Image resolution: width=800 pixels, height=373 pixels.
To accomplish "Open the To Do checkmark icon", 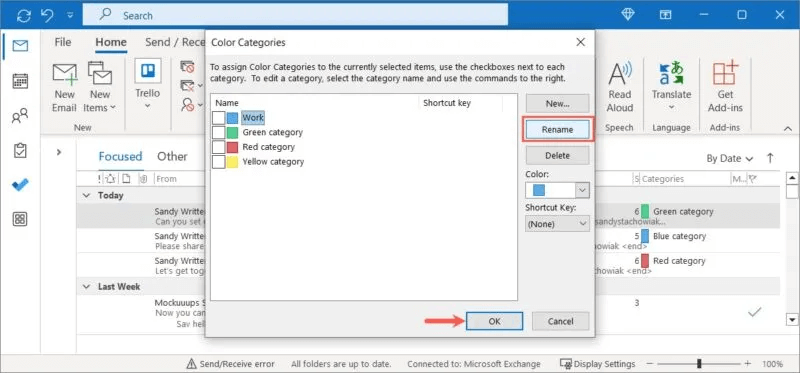I will 20,185.
